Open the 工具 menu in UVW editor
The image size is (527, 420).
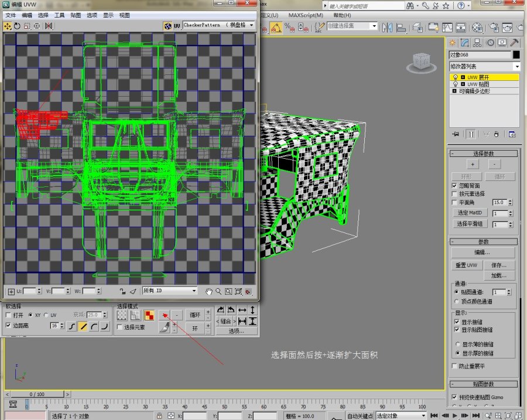[x=60, y=15]
